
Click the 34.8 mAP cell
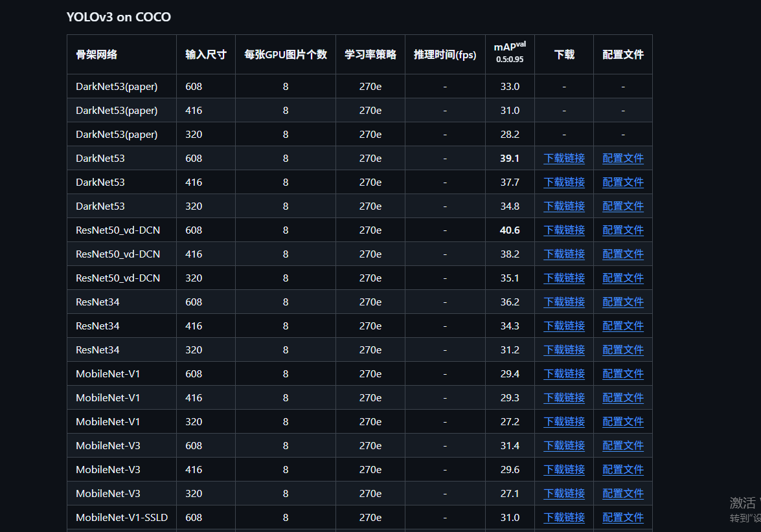pos(510,206)
